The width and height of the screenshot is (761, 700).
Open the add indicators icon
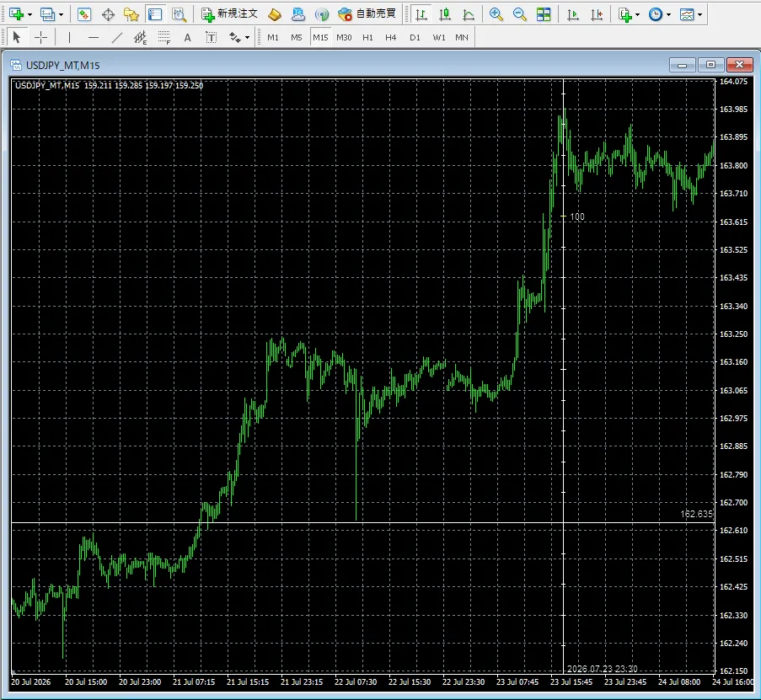(625, 14)
